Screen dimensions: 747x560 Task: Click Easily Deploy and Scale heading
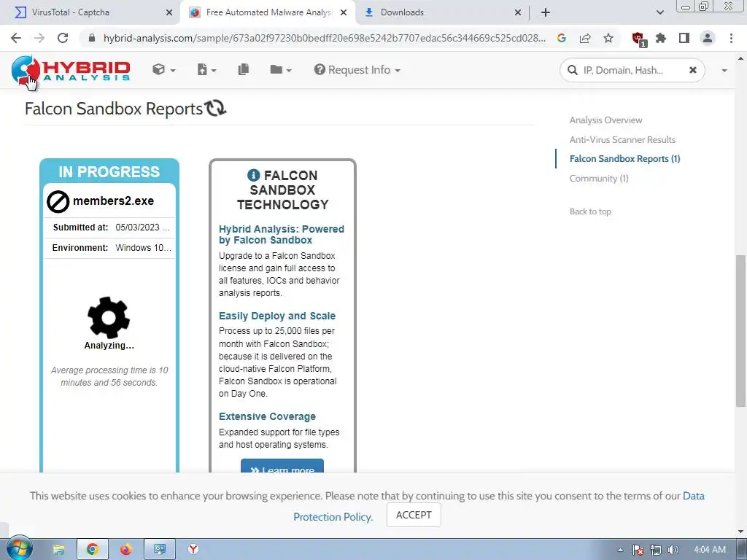coord(277,316)
